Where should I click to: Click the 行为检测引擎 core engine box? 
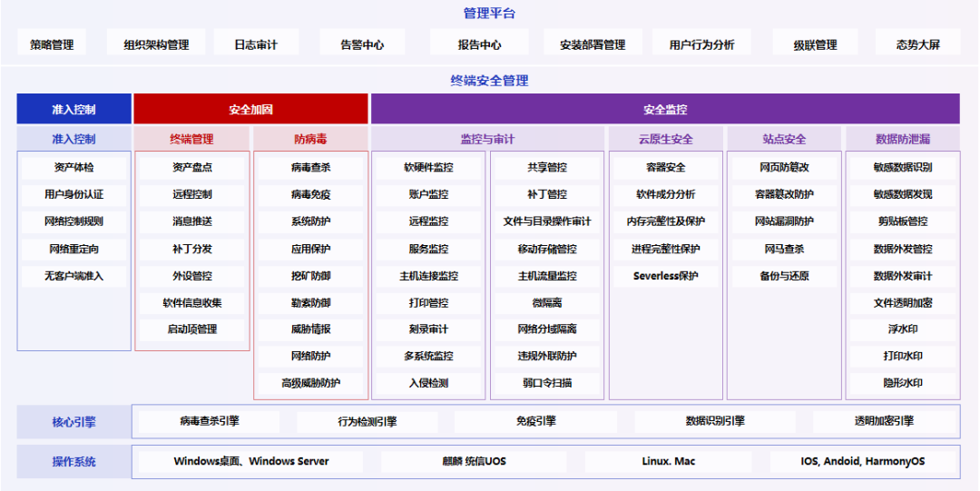367,422
